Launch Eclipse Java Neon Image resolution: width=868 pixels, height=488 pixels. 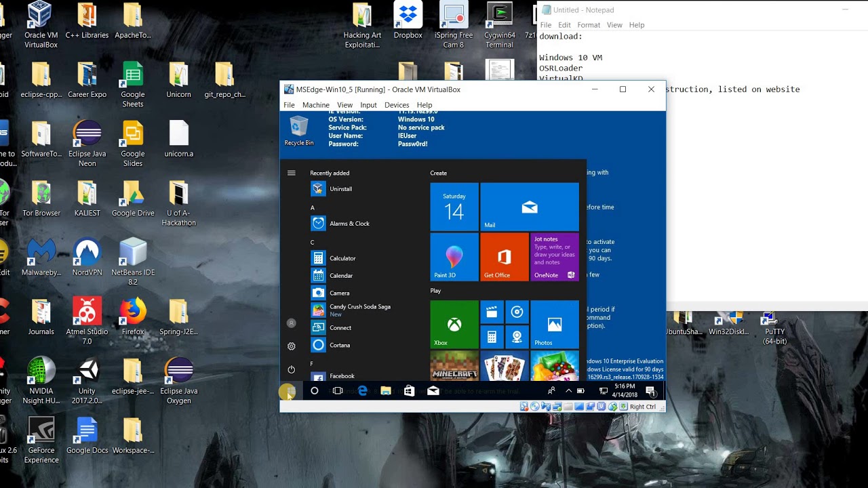click(87, 144)
